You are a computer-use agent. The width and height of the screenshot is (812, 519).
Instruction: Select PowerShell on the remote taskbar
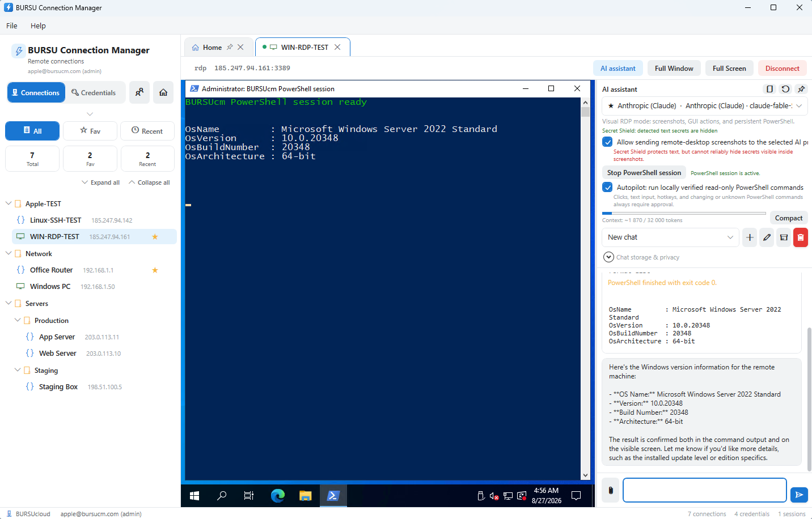point(333,496)
